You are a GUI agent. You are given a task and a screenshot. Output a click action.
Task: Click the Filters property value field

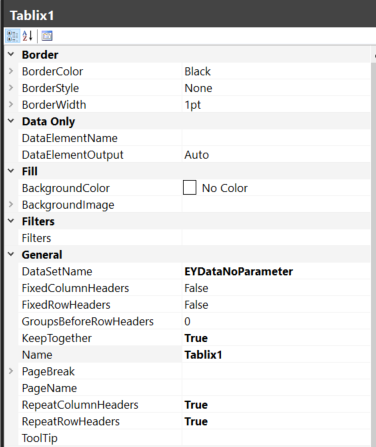[276, 238]
